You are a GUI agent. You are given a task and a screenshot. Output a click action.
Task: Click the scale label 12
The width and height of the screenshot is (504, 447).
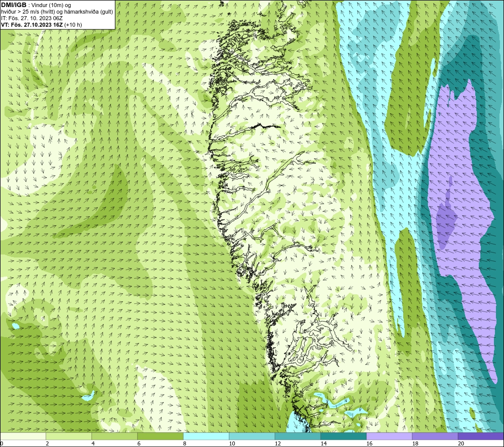[278, 444]
